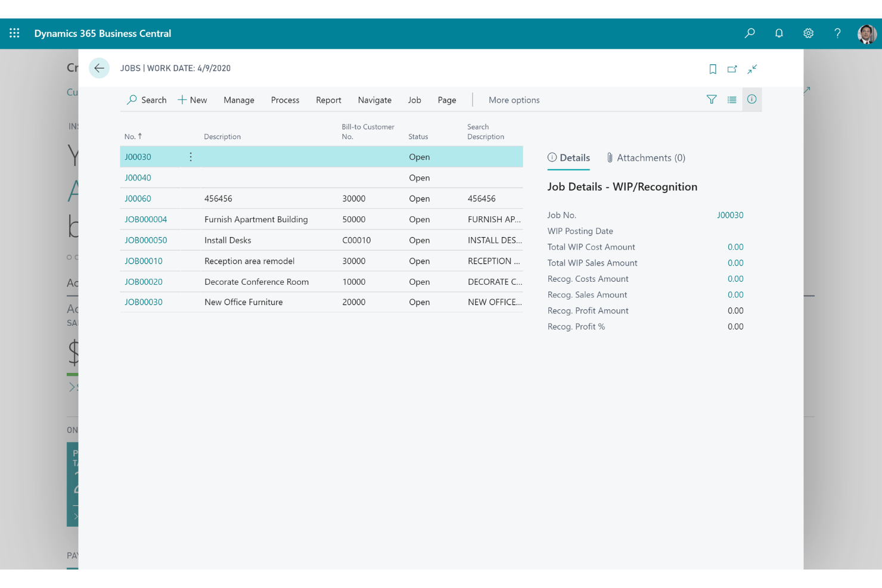Click customer number 50000 cell
The width and height of the screenshot is (882, 588).
[354, 219]
